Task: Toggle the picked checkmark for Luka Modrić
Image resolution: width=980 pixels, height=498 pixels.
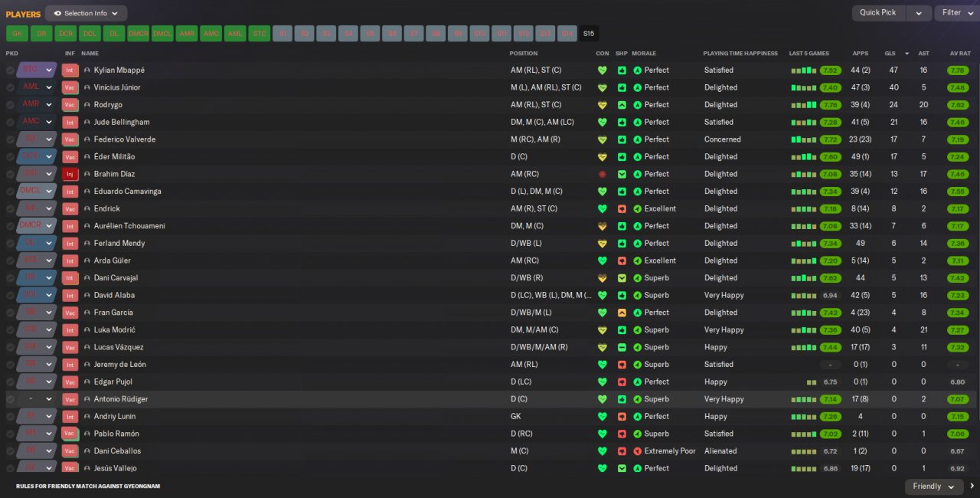Action: tap(10, 330)
